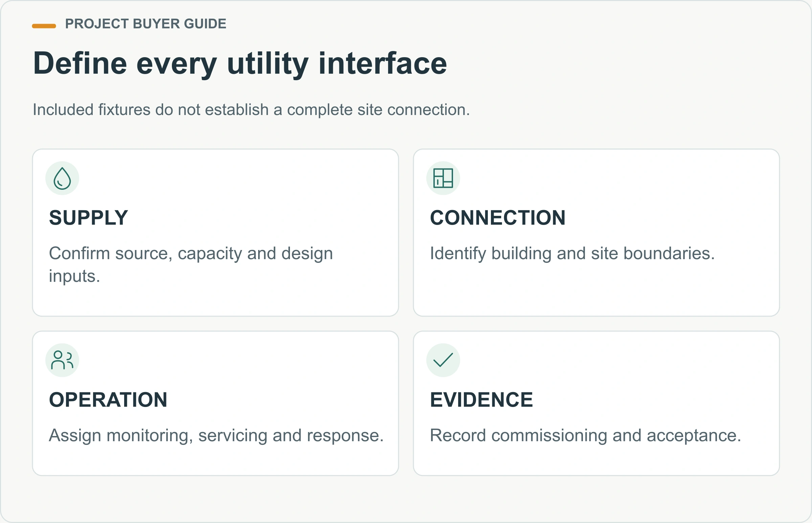Select the SUPPLY card heading
The width and height of the screenshot is (812, 523).
pyautogui.click(x=88, y=218)
